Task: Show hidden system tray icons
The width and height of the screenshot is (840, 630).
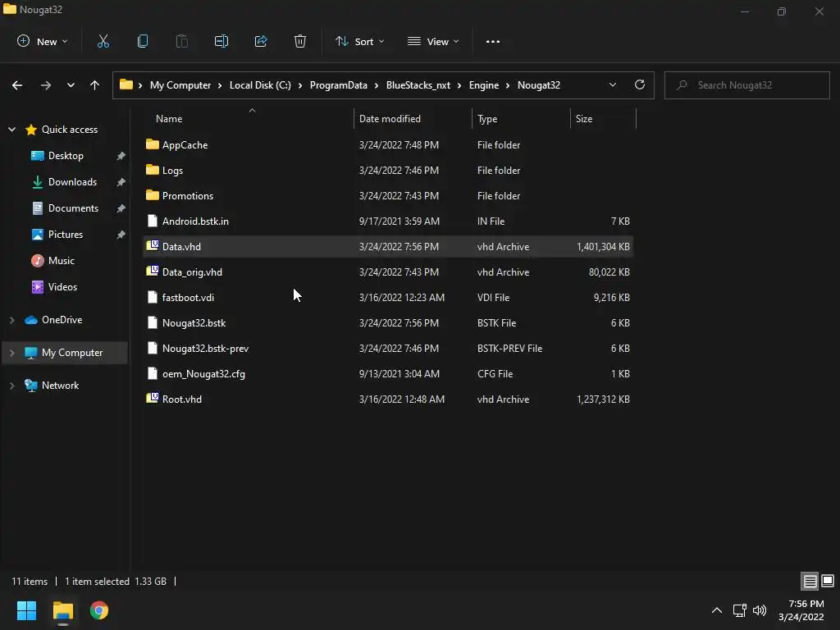Action: pos(717,610)
